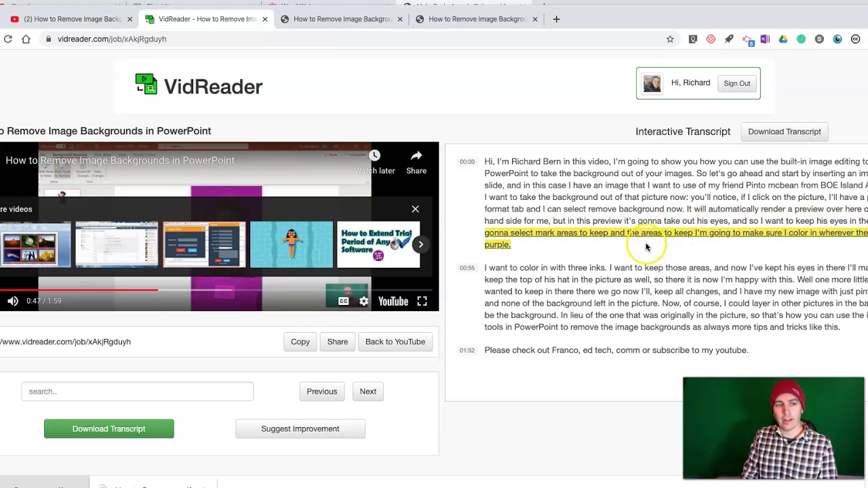Image resolution: width=868 pixels, height=488 pixels.
Task: Click the highlighted transcript sentence
Action: tap(676, 239)
